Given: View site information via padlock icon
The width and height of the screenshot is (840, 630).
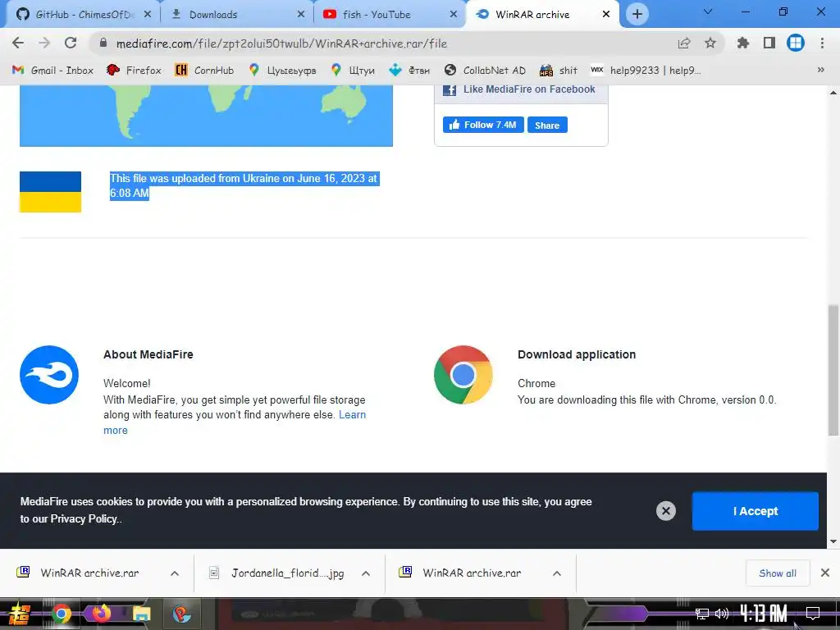Looking at the screenshot, I should tap(103, 43).
